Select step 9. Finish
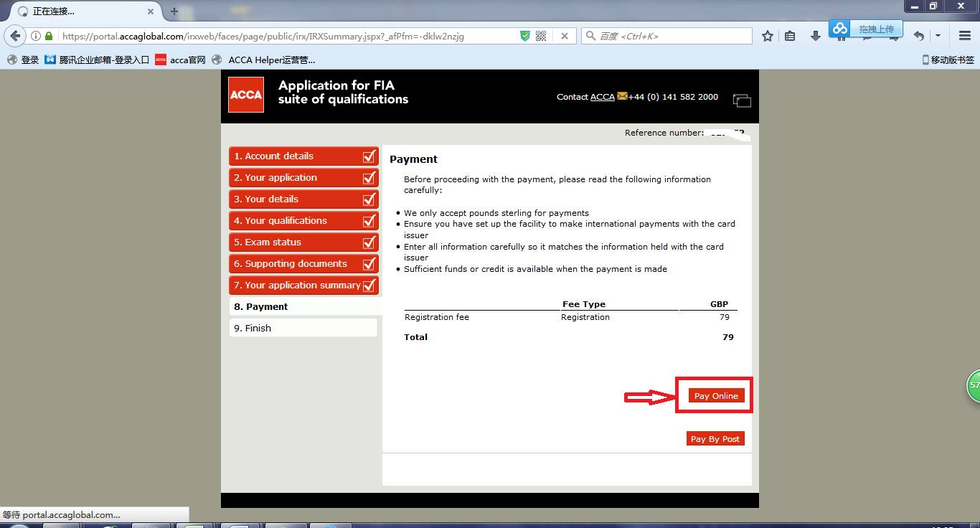Screen dimensions: 980x528 click(x=258, y=328)
